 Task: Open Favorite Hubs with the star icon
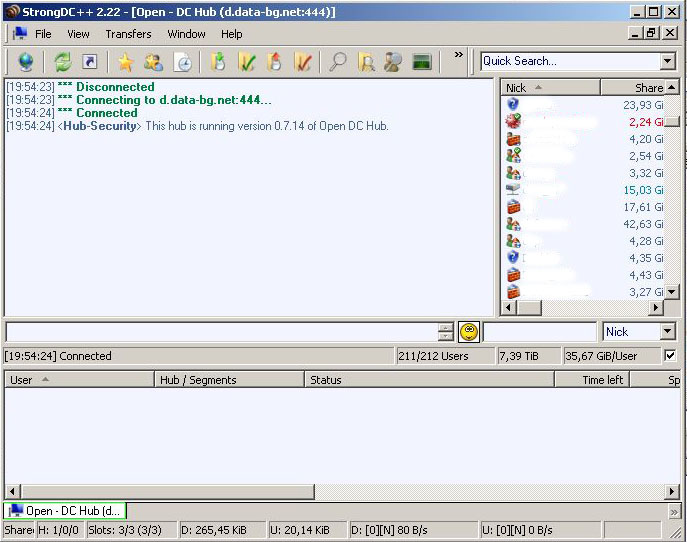(125, 61)
